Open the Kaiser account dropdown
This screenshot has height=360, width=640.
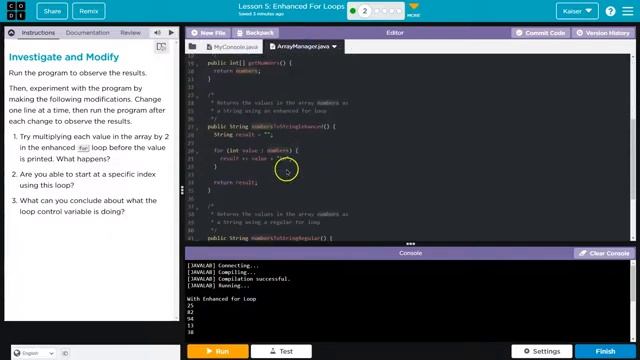[577, 11]
